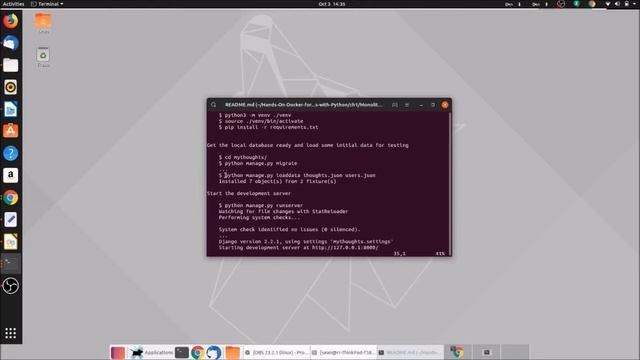Click the line 'pip install -r requirements.txt'
The width and height of the screenshot is (640, 360).
pyautogui.click(x=271, y=127)
